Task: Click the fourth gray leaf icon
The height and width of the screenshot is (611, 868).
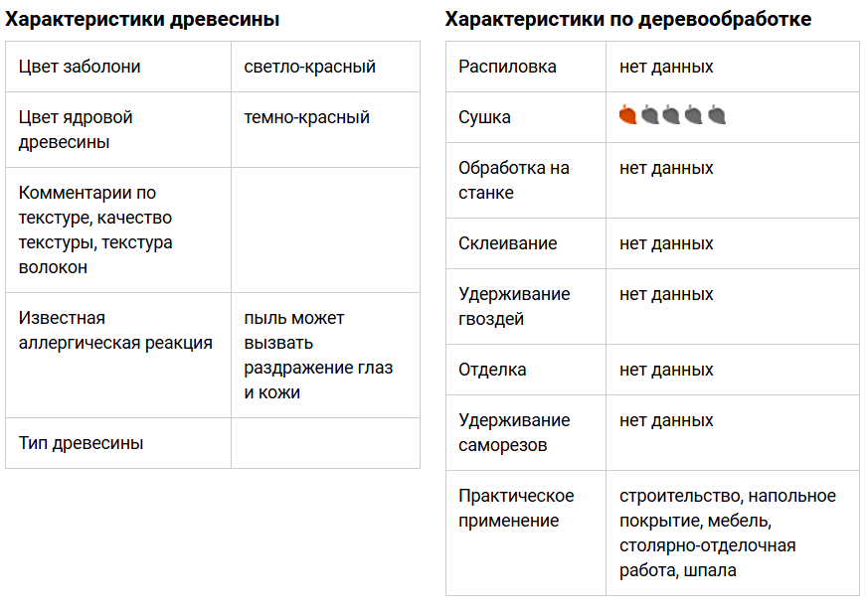Action: pyautogui.click(x=694, y=114)
